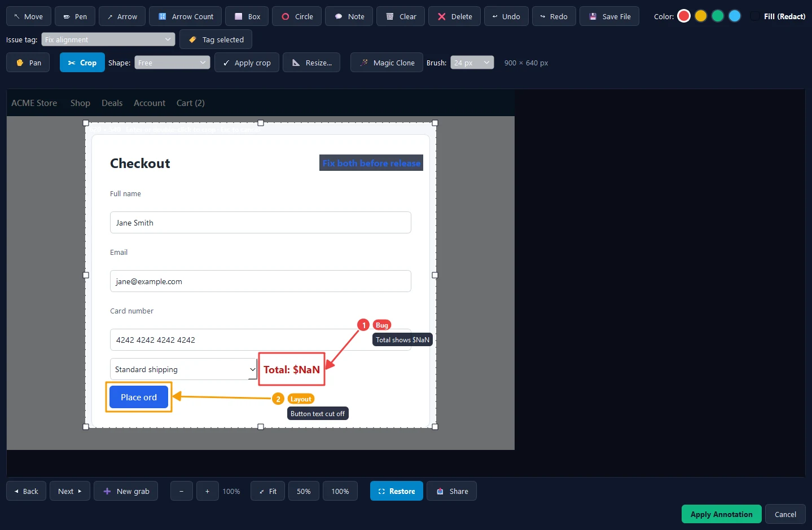The height and width of the screenshot is (530, 812).
Task: Click Tag selected button
Action: pyautogui.click(x=216, y=39)
